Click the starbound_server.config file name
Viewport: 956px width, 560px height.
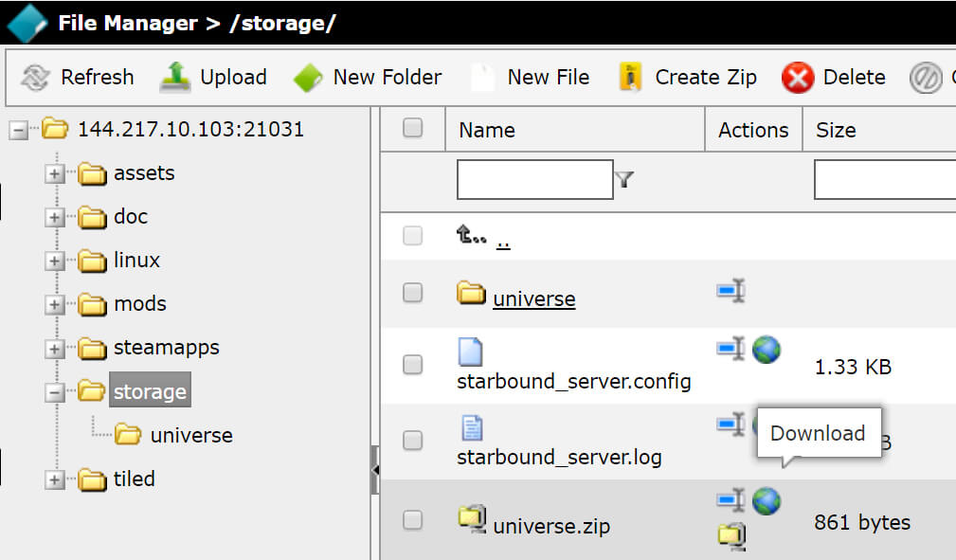(574, 381)
